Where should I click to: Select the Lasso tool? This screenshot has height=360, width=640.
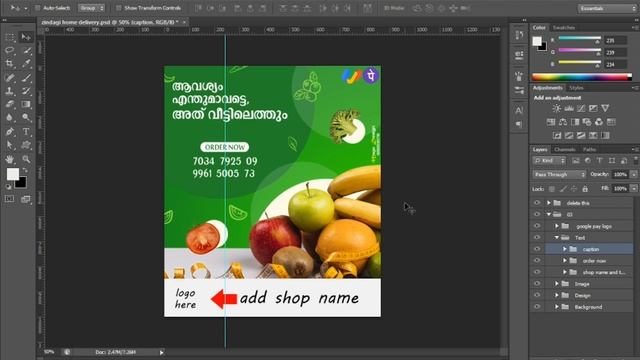(9, 51)
